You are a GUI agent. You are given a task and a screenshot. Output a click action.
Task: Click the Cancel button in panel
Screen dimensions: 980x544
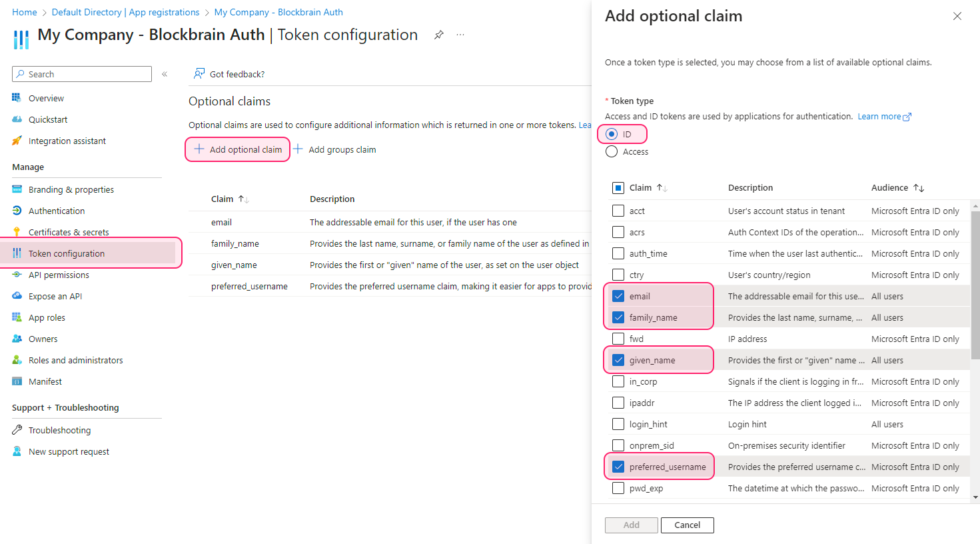[687, 525]
